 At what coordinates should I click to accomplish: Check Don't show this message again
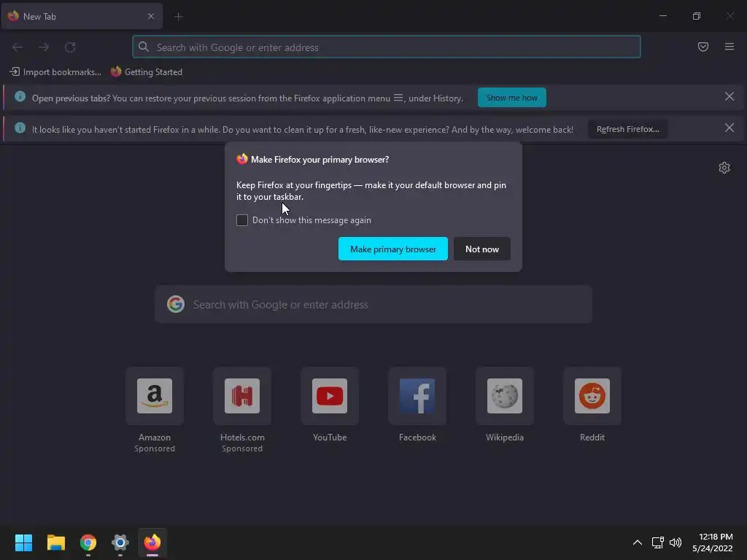(242, 220)
